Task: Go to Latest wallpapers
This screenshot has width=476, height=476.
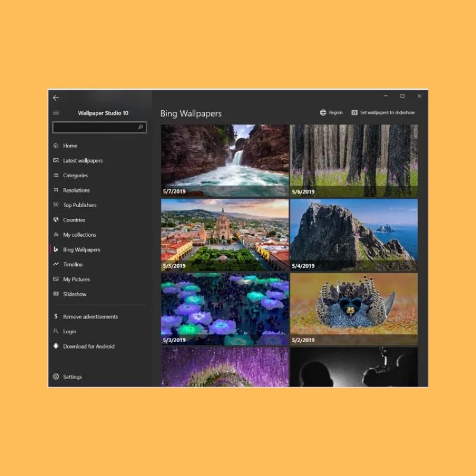Action: [83, 161]
